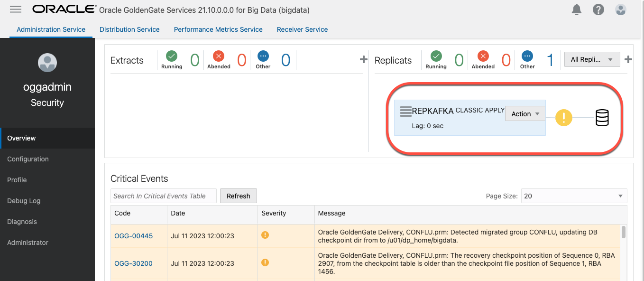
Task: Open the OGG-00445 event code link
Action: point(133,236)
